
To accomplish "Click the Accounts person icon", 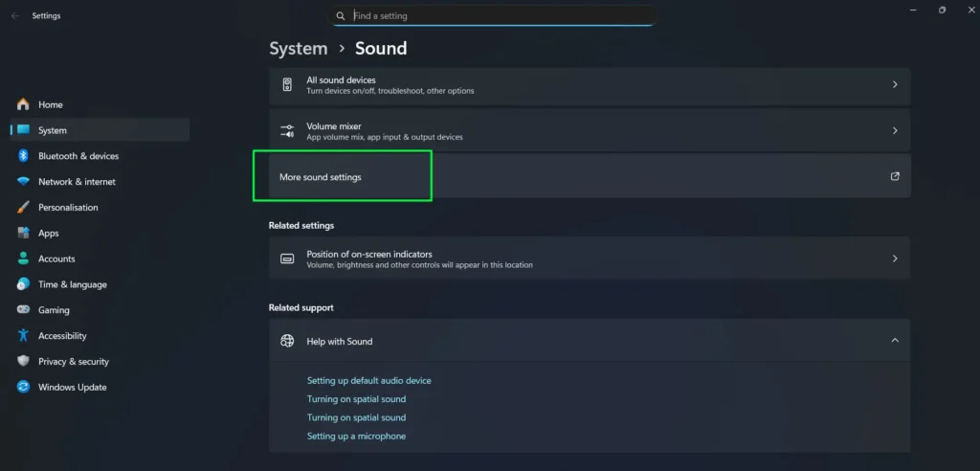I will 23,258.
